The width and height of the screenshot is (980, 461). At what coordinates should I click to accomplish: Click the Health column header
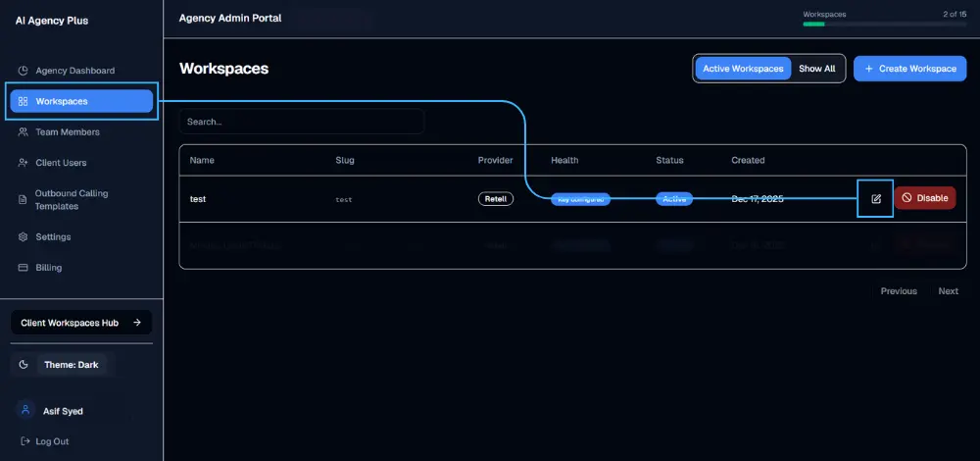tap(564, 160)
